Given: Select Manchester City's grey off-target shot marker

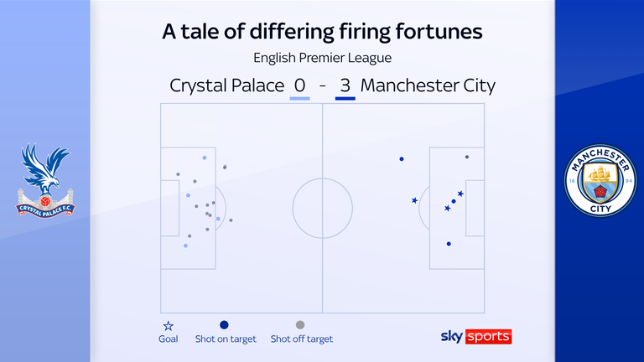Looking at the screenshot, I should tap(467, 157).
